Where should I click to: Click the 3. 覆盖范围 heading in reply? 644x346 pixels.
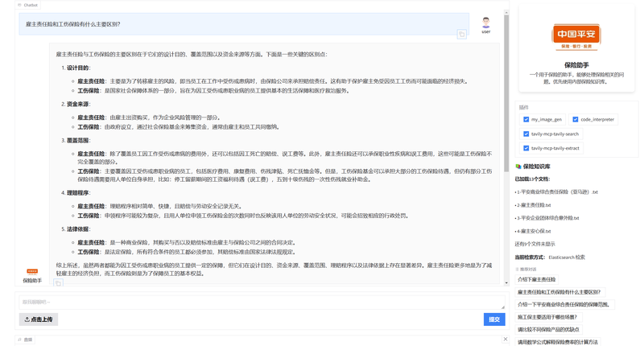coord(76,140)
